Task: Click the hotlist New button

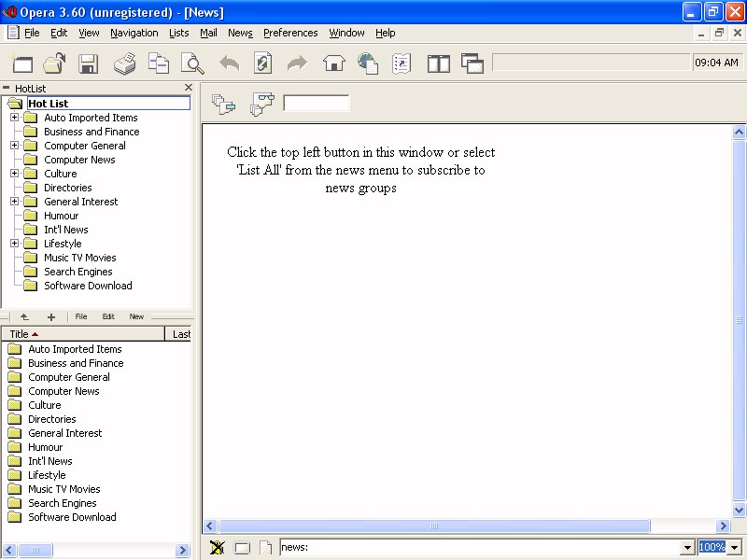Action: tap(136, 316)
